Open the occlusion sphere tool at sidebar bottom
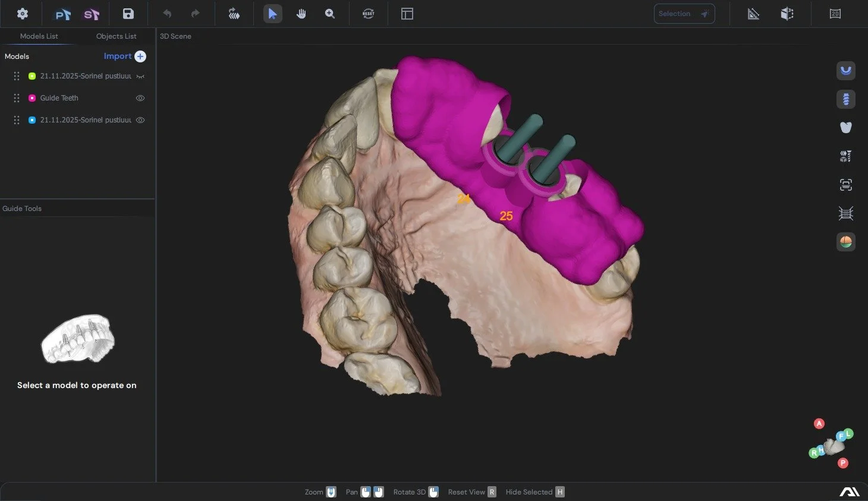868x501 pixels. tap(845, 242)
